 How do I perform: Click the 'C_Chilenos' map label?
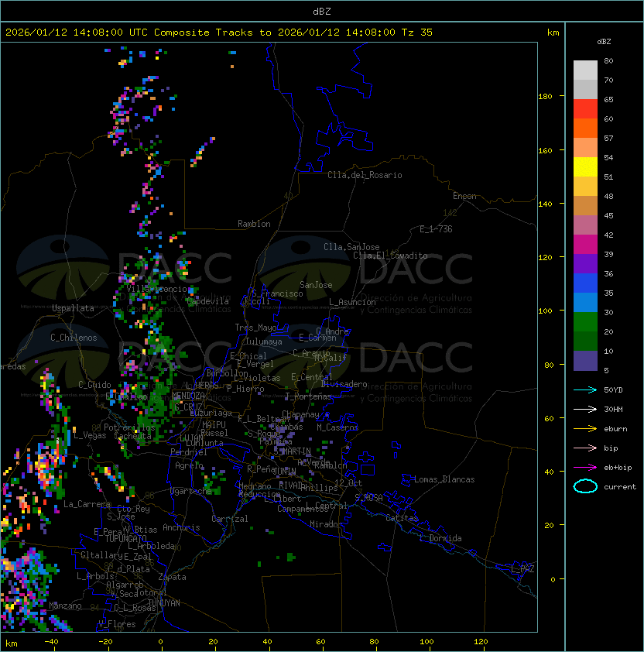click(74, 338)
